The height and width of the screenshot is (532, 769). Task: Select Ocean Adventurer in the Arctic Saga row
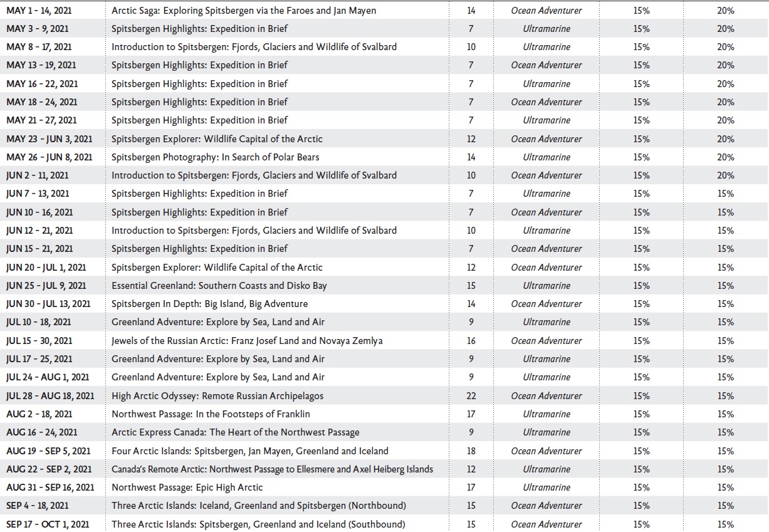547,11
